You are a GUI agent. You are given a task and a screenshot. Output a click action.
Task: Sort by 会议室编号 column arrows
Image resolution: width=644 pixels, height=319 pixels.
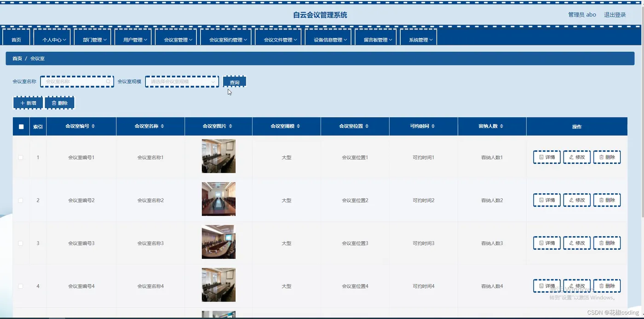93,126
